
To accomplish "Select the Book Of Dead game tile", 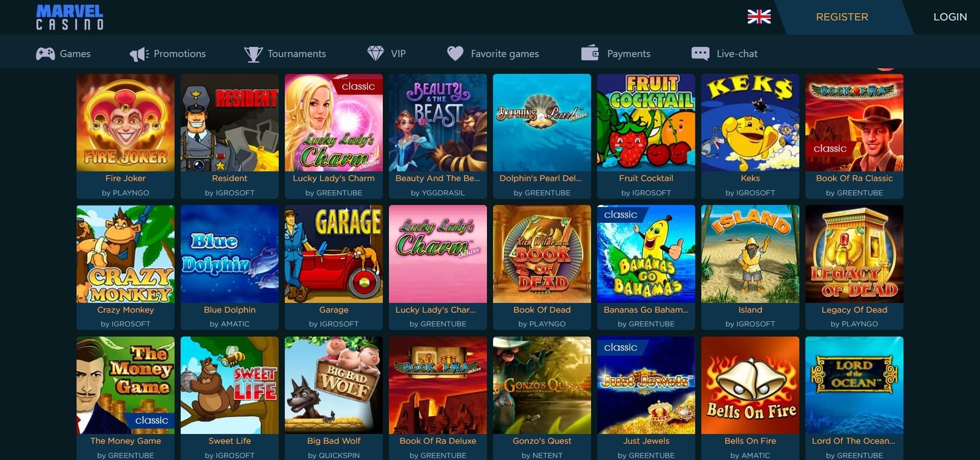I will click(542, 254).
